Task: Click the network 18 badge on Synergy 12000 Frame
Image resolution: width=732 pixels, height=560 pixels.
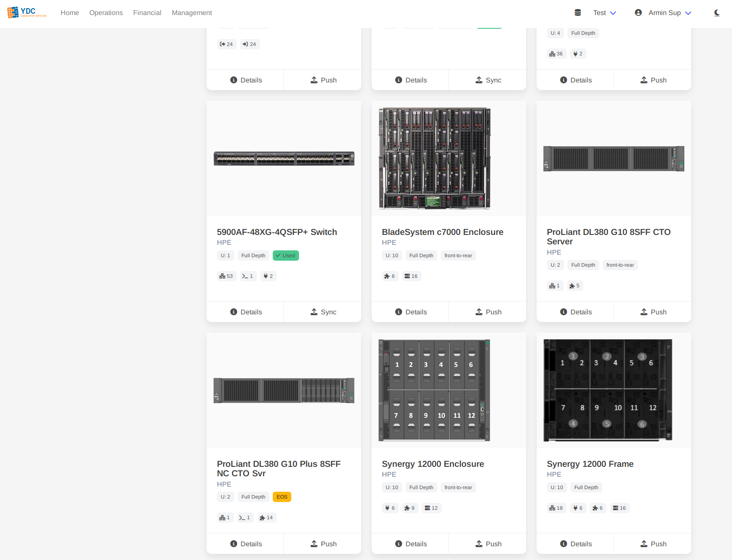Action: pos(556,508)
